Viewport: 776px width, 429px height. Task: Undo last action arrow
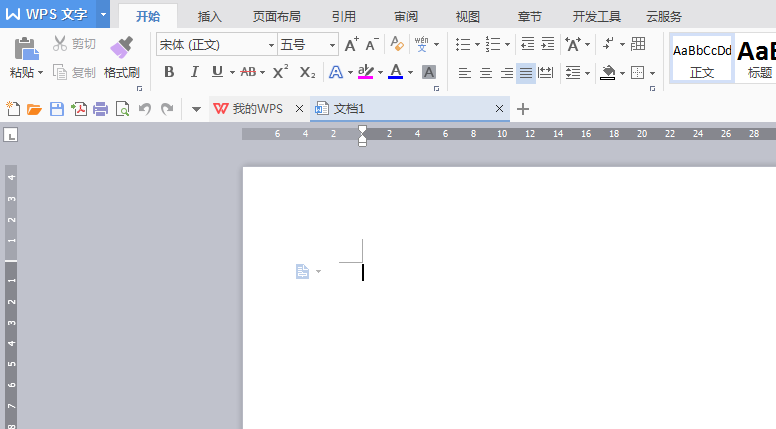[x=145, y=109]
